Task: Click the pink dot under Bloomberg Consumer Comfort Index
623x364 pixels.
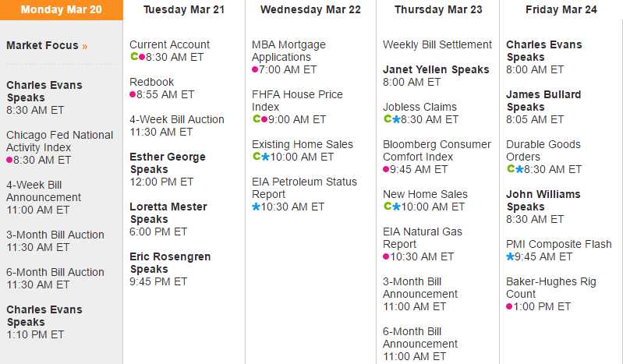Action: click(x=386, y=170)
